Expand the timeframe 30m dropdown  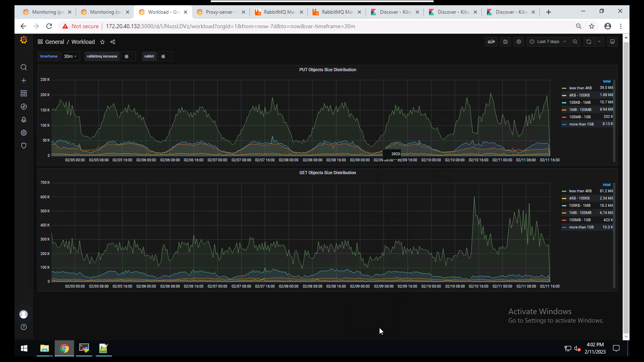(x=70, y=57)
